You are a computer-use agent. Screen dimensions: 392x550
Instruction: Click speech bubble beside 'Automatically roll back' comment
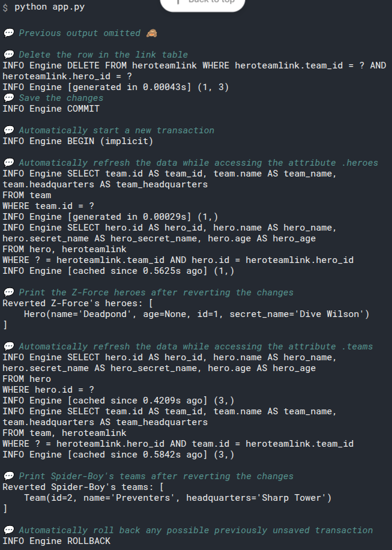[8, 530]
